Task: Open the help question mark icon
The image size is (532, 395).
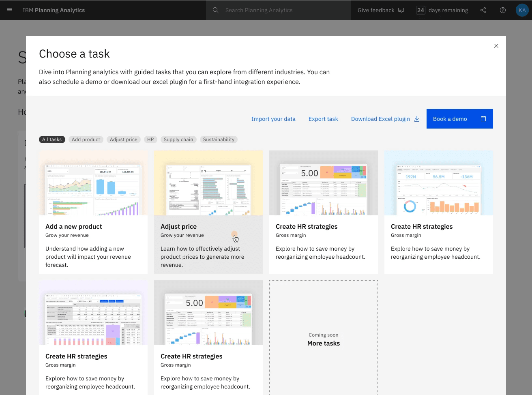Action: click(503, 10)
